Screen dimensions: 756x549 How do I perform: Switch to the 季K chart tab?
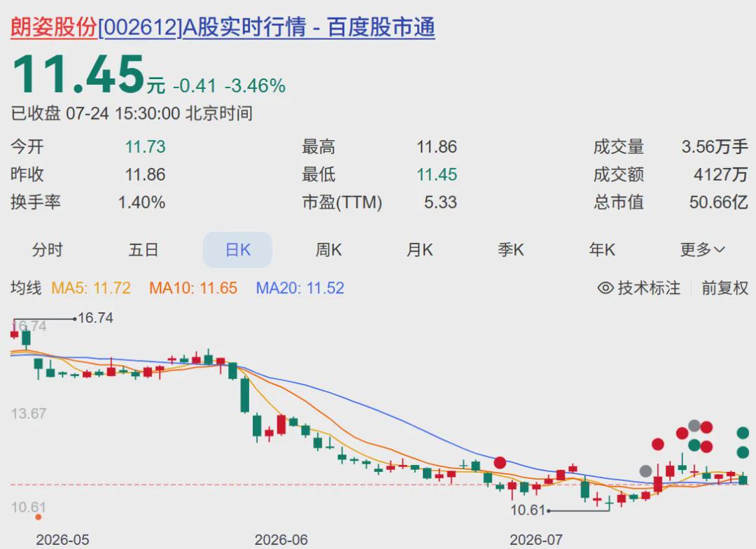(510, 250)
